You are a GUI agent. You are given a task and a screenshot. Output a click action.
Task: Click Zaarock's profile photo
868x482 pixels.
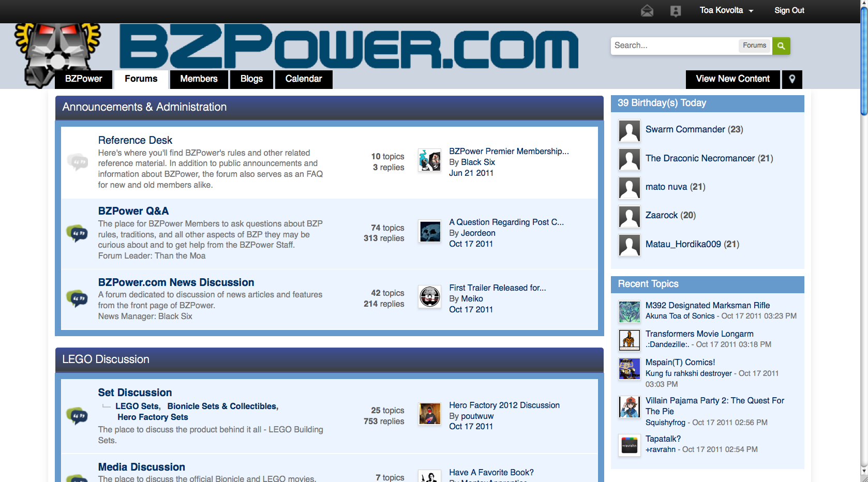630,217
